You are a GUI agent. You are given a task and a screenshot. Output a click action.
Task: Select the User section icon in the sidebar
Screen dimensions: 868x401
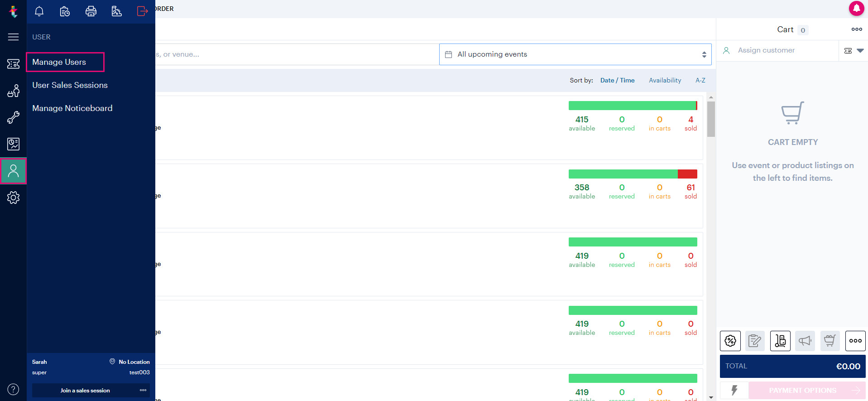[13, 171]
